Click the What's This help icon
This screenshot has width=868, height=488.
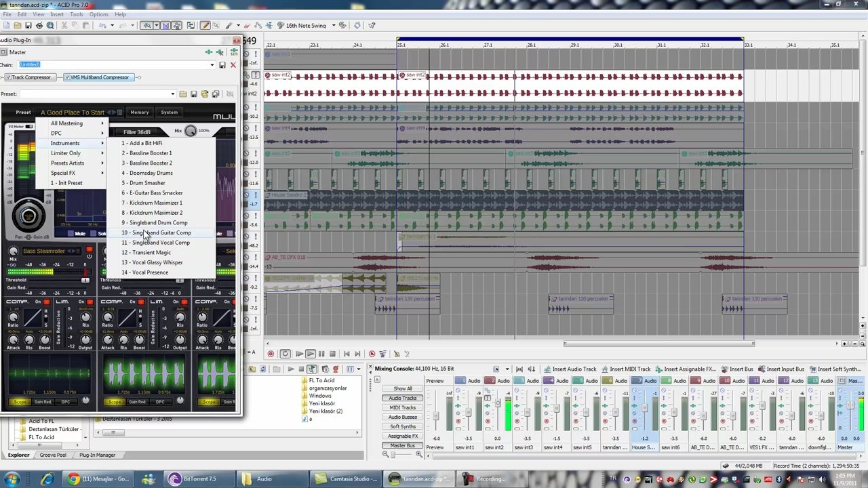372,25
